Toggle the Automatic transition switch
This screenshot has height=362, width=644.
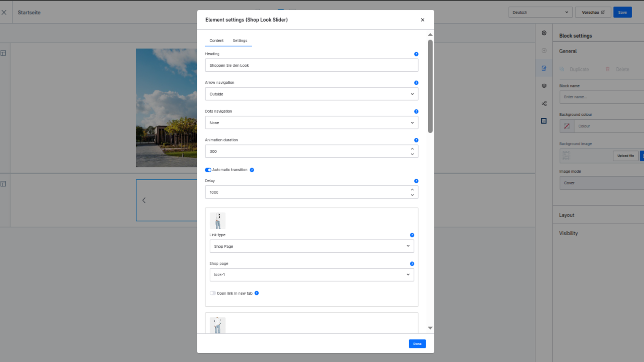click(208, 170)
